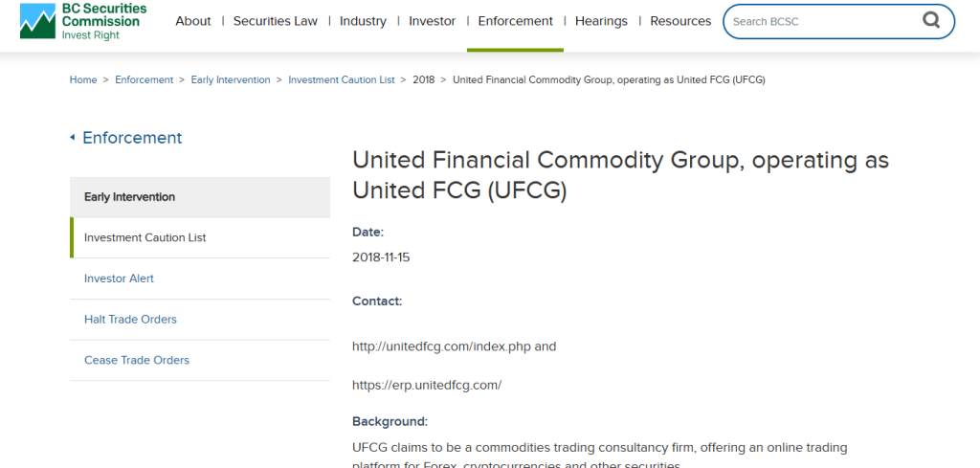Image resolution: width=980 pixels, height=468 pixels.
Task: Click the back arrow beside Enforcement heading
Action: [x=73, y=138]
